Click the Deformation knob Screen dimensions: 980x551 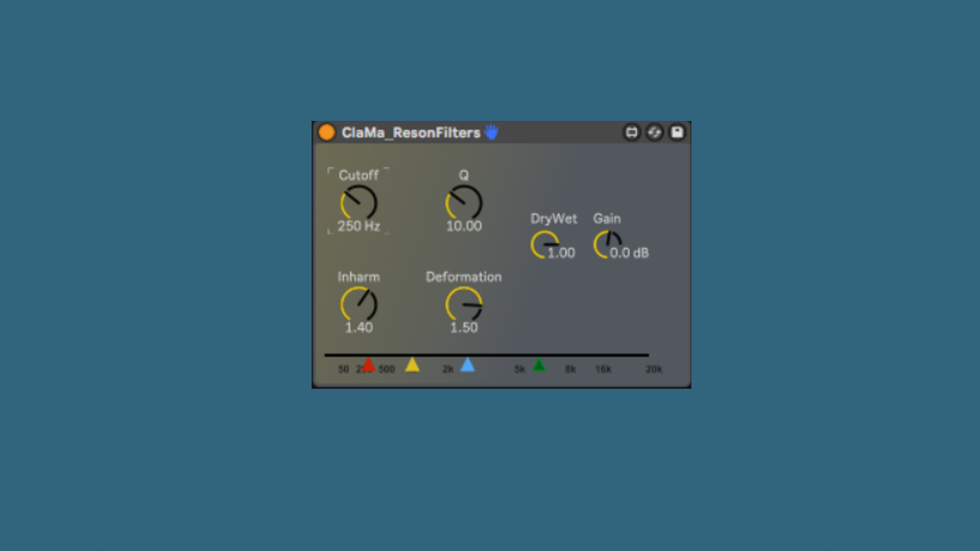[464, 305]
